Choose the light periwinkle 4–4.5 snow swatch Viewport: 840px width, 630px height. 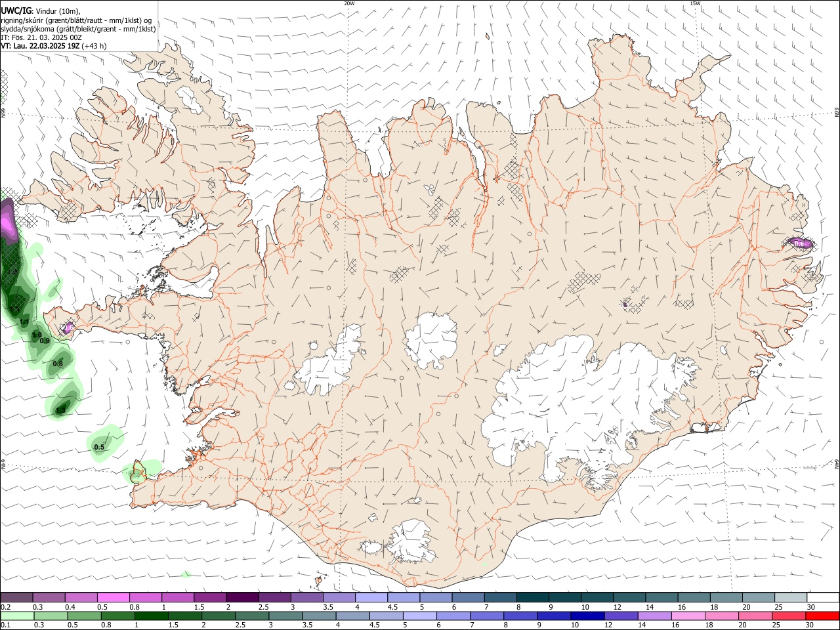[371, 597]
